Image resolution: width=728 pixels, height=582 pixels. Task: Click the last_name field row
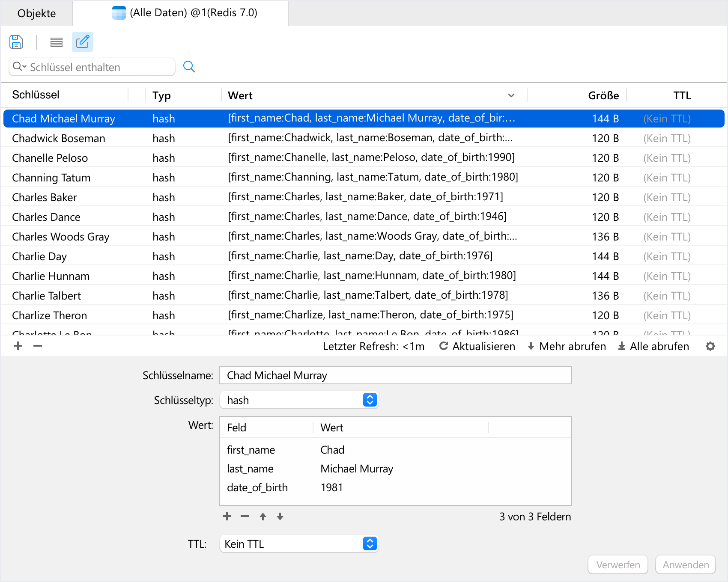pos(396,469)
